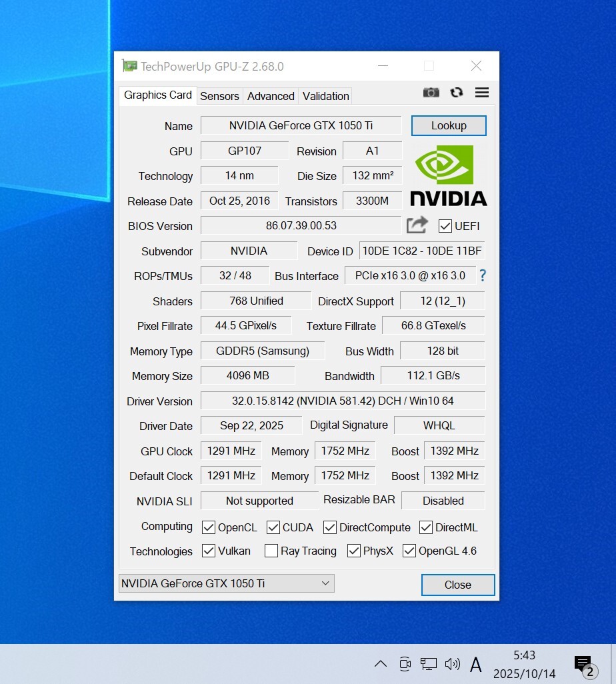The image size is (616, 684).
Task: Click the GPU Name text field
Action: tap(301, 125)
